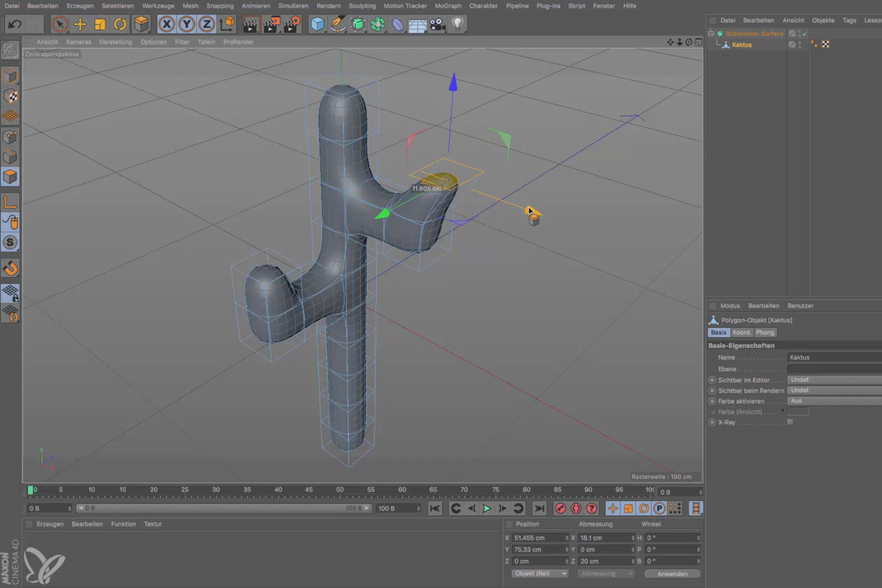Click viewport pan navigation icon
The height and width of the screenshot is (588, 882).
click(x=671, y=42)
